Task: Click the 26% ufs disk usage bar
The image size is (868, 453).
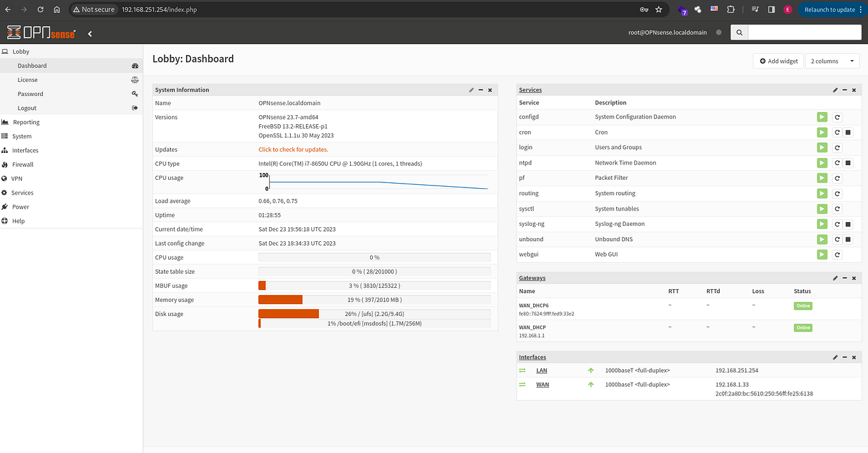Action: [375, 314]
